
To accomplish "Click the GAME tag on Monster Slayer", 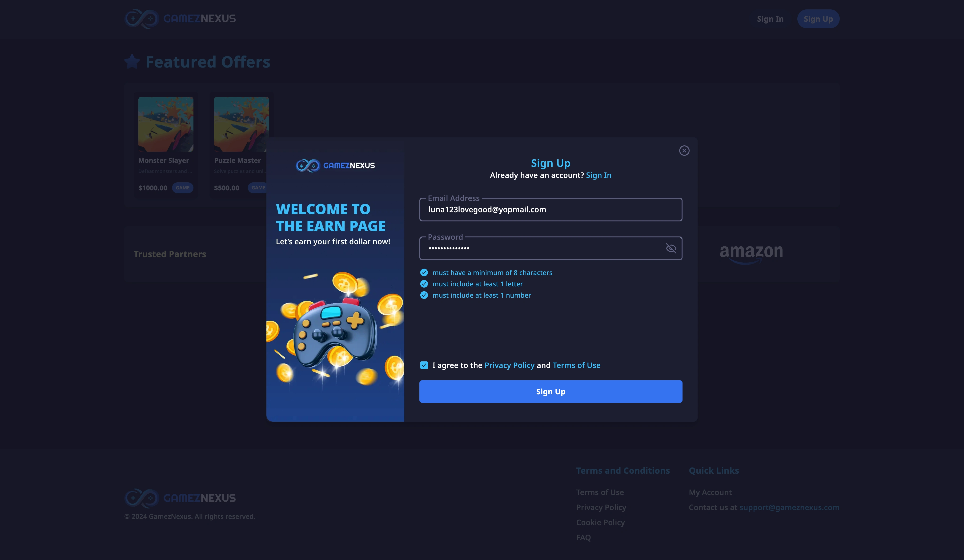I will 182,188.
